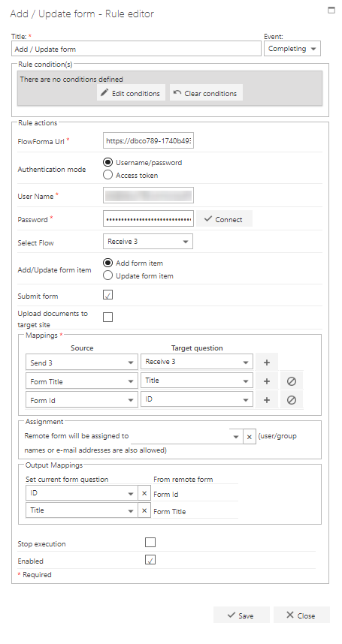The width and height of the screenshot is (342, 644).
Task: Click 'There are no conditions defined' text
Action: 71,79
